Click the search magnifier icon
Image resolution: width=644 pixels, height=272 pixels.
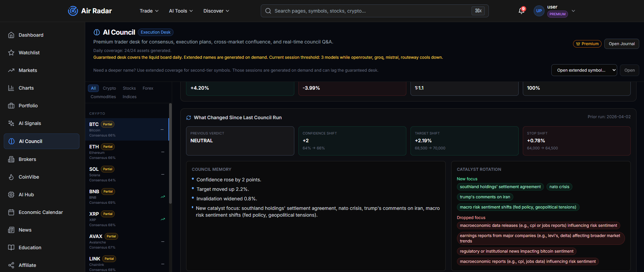268,11
